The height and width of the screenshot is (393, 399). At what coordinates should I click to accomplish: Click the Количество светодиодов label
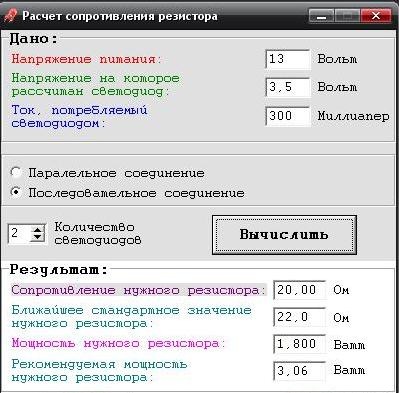click(x=98, y=233)
